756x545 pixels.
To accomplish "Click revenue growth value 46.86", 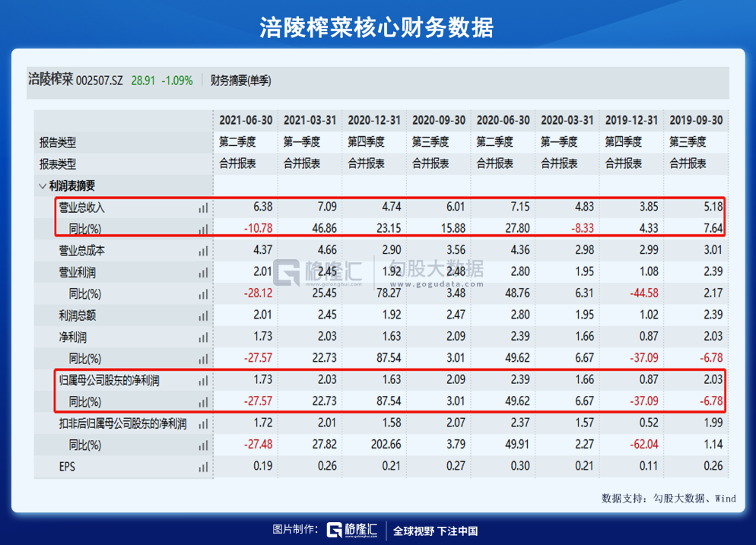I will pyautogui.click(x=325, y=228).
